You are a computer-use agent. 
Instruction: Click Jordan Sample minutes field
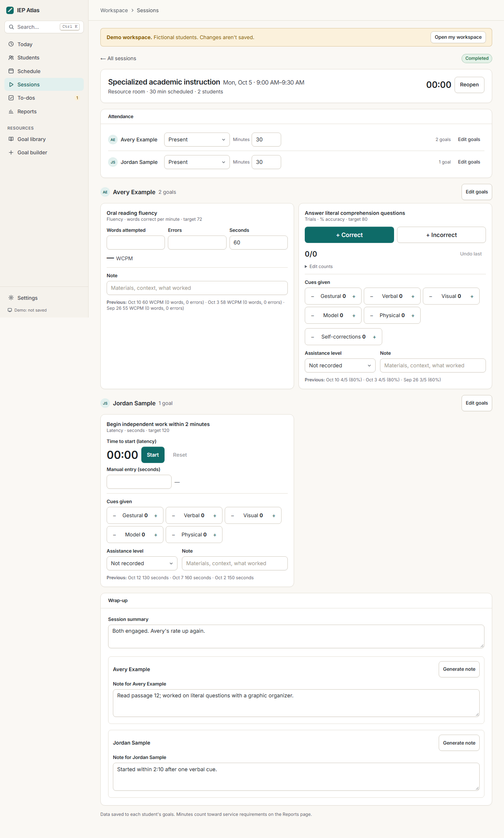pyautogui.click(x=266, y=162)
